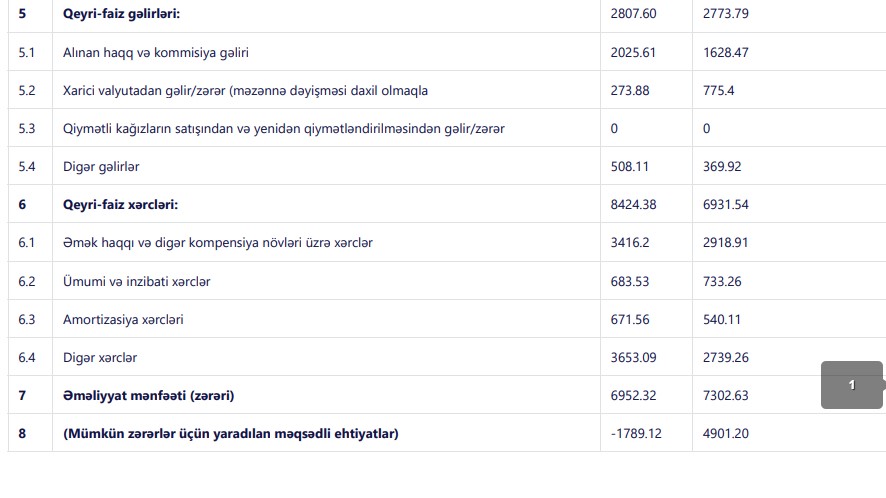Select the "Mümkün zərərlər üçün yaradılan" row text
The image size is (886, 498).
pos(230,433)
